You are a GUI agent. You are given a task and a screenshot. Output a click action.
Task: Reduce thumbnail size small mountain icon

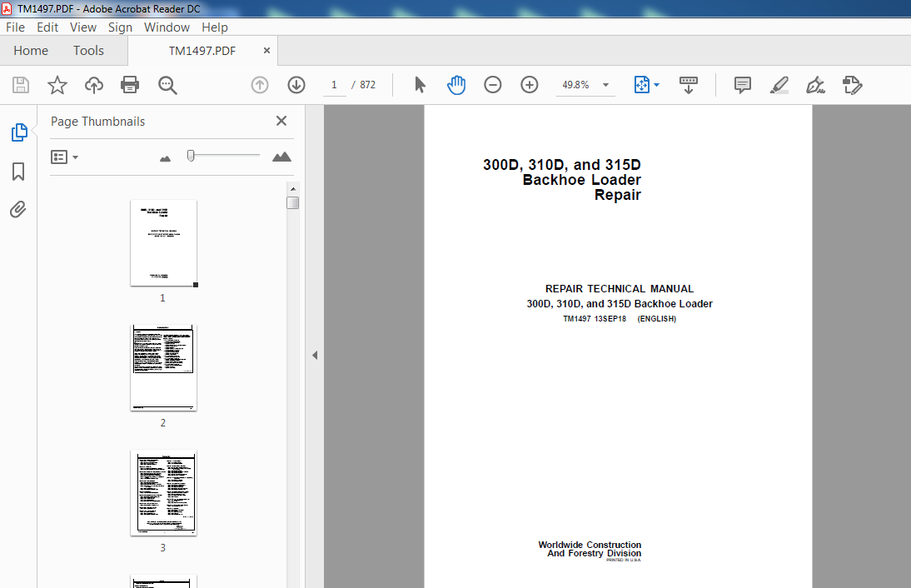click(166, 158)
